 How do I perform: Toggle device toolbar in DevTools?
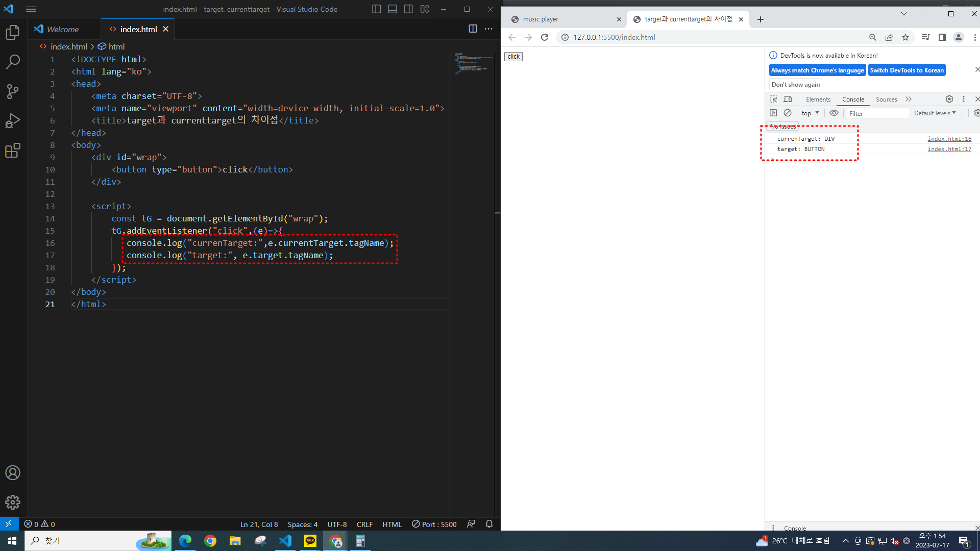click(788, 99)
